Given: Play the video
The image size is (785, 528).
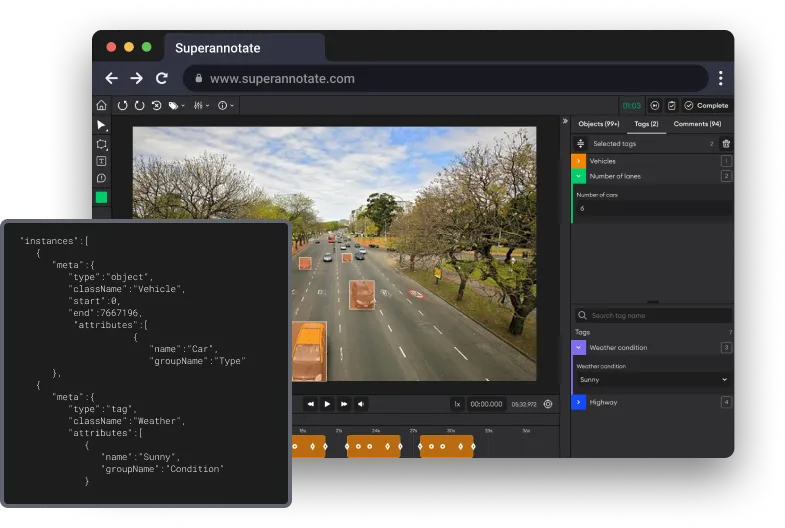Looking at the screenshot, I should 327,404.
